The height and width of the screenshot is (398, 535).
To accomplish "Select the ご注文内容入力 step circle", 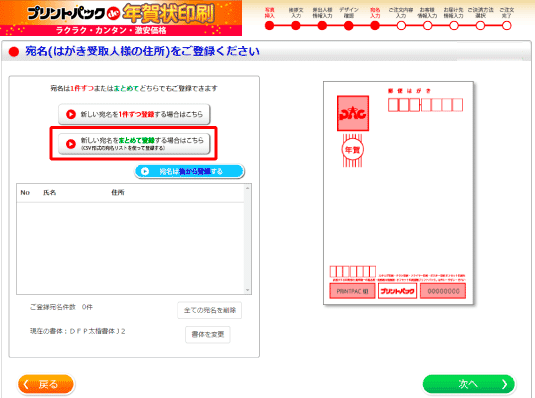I will point(401,26).
